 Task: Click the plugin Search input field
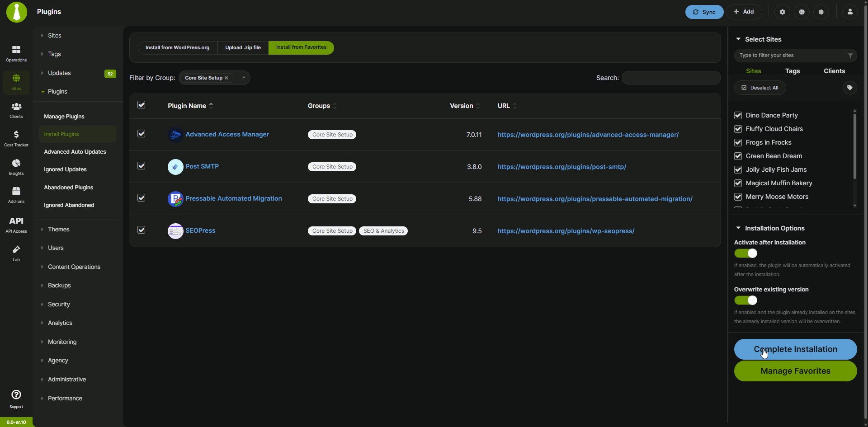[671, 78]
